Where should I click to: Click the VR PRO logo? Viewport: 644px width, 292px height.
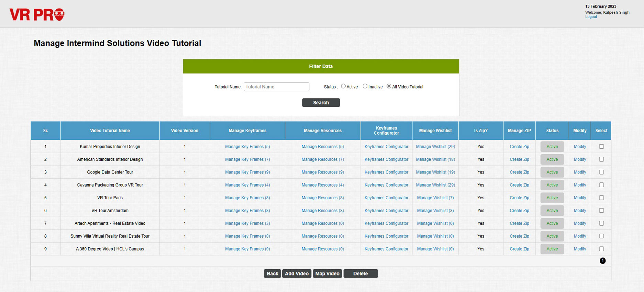click(x=37, y=14)
